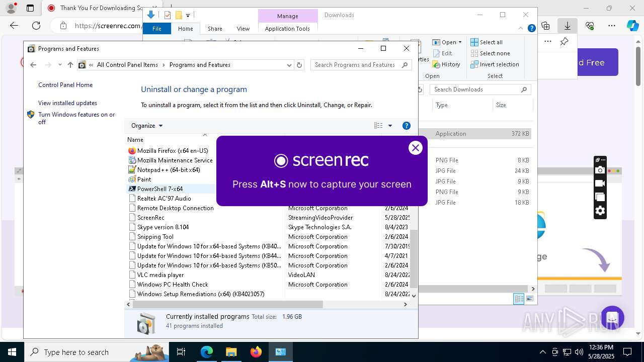Open Application Tools tab in Downloads
644x362 pixels.
(287, 29)
